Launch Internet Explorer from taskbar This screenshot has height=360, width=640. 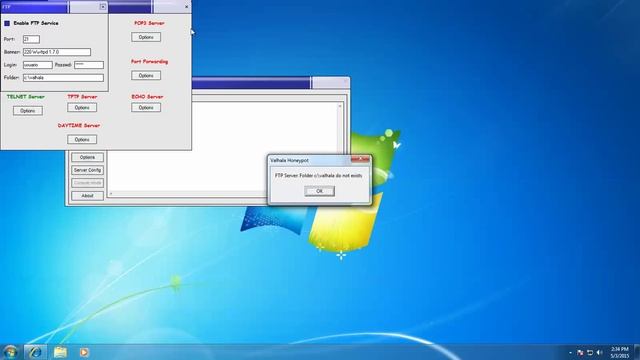(x=35, y=352)
